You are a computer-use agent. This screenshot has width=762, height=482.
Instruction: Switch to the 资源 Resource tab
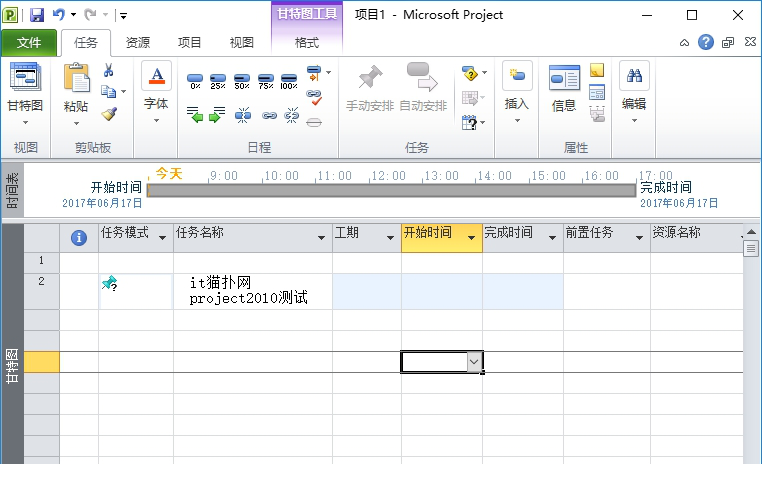point(138,43)
